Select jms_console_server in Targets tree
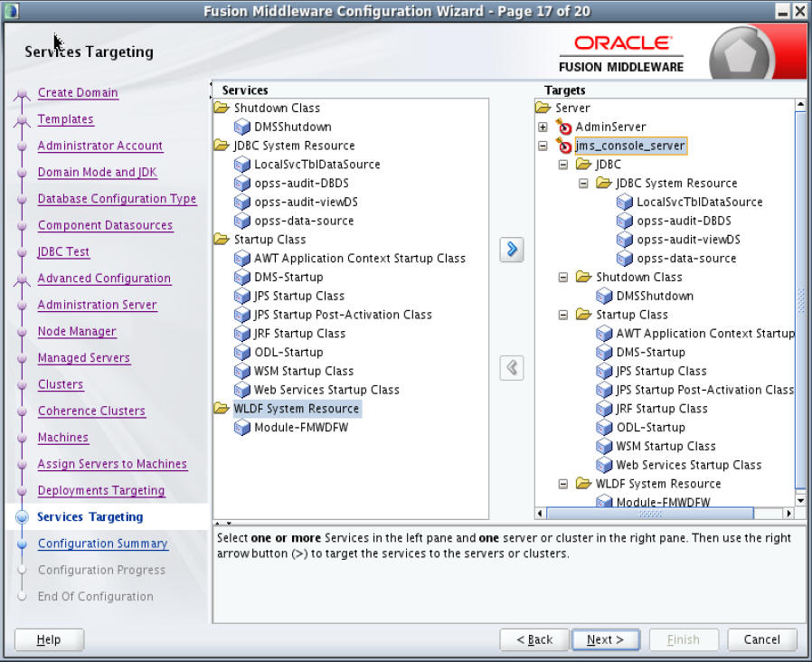This screenshot has height=662, width=812. [x=631, y=146]
